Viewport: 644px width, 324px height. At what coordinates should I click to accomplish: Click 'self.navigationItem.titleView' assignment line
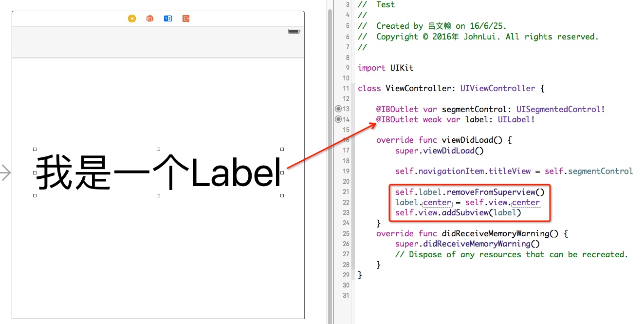(514, 171)
